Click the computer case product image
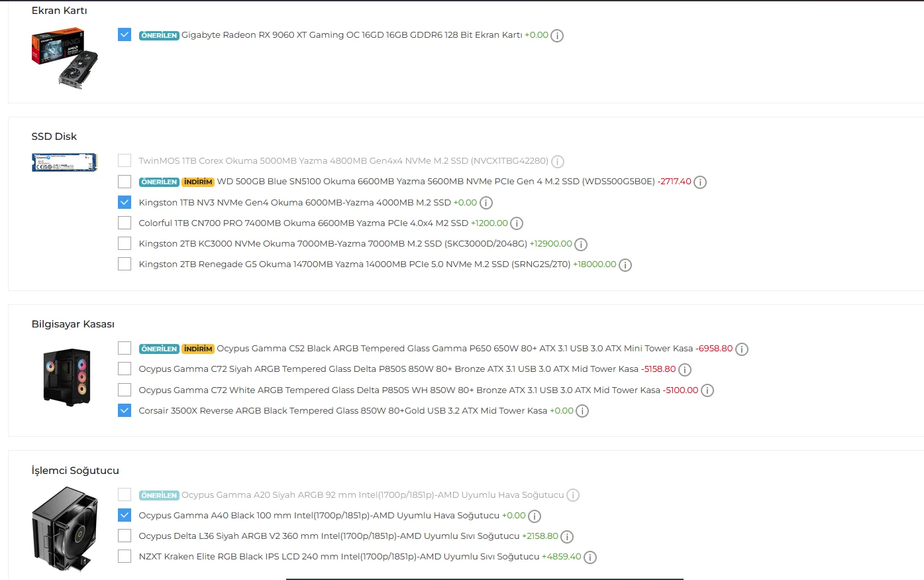The width and height of the screenshot is (924, 580). (67, 377)
